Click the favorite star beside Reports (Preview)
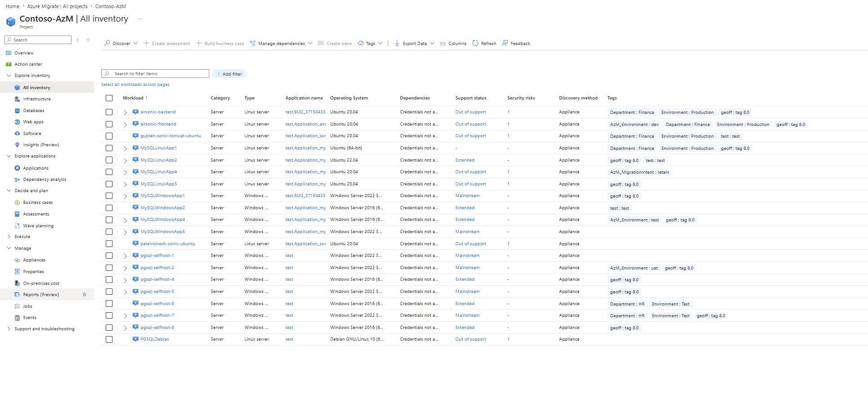Image resolution: width=868 pixels, height=418 pixels. click(84, 295)
